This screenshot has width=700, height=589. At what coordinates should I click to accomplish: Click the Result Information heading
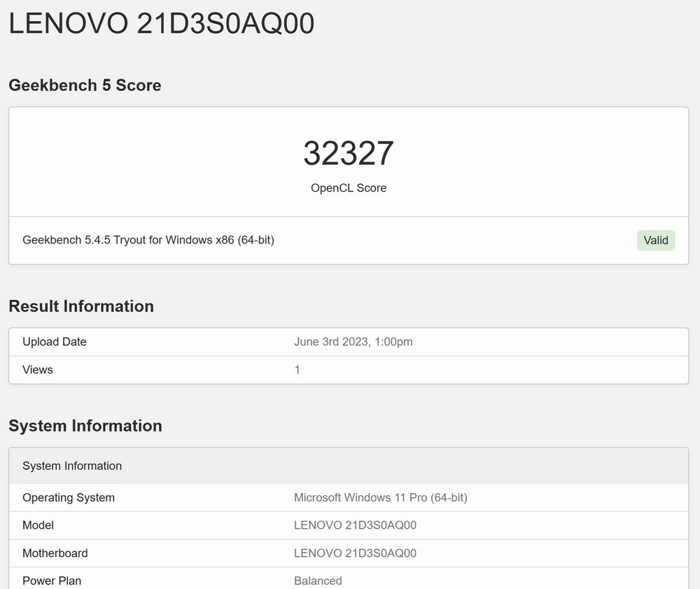click(x=81, y=306)
